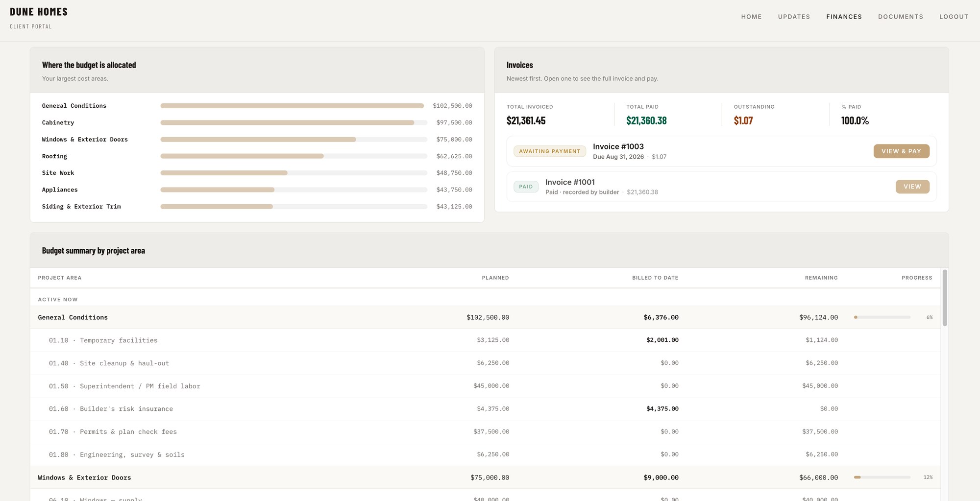Click the Windows & Exterior Doors 12% progress bar
980x501 pixels.
(x=882, y=477)
